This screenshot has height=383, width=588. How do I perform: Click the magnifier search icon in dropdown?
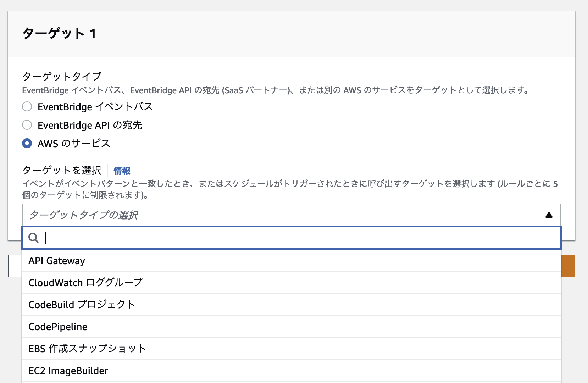coord(33,238)
